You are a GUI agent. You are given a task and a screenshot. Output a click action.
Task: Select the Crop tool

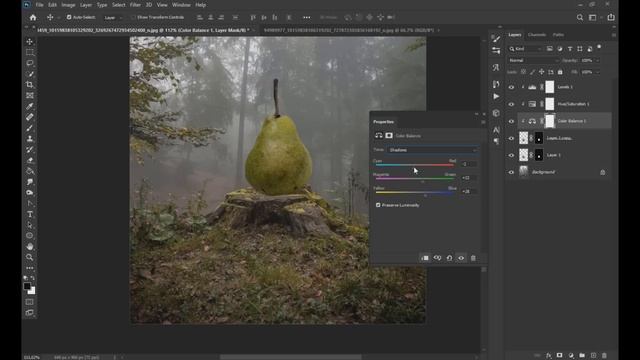(x=30, y=84)
